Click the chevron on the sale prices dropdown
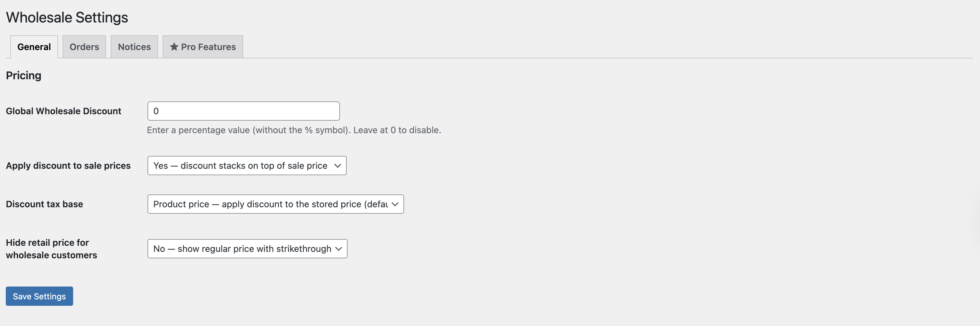 (x=338, y=165)
